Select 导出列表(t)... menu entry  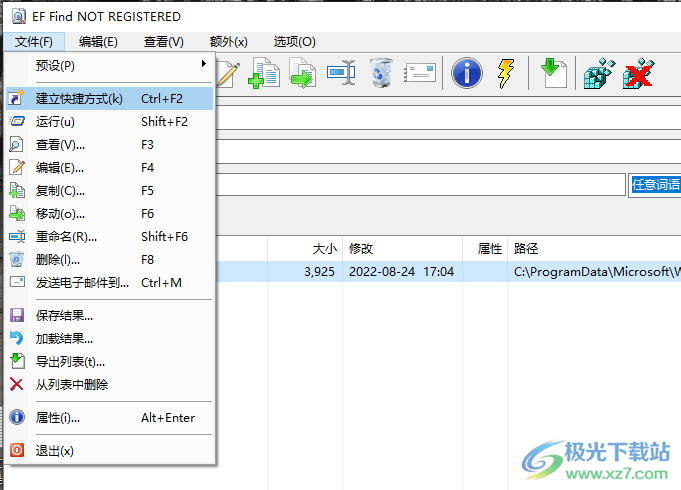(x=110, y=361)
